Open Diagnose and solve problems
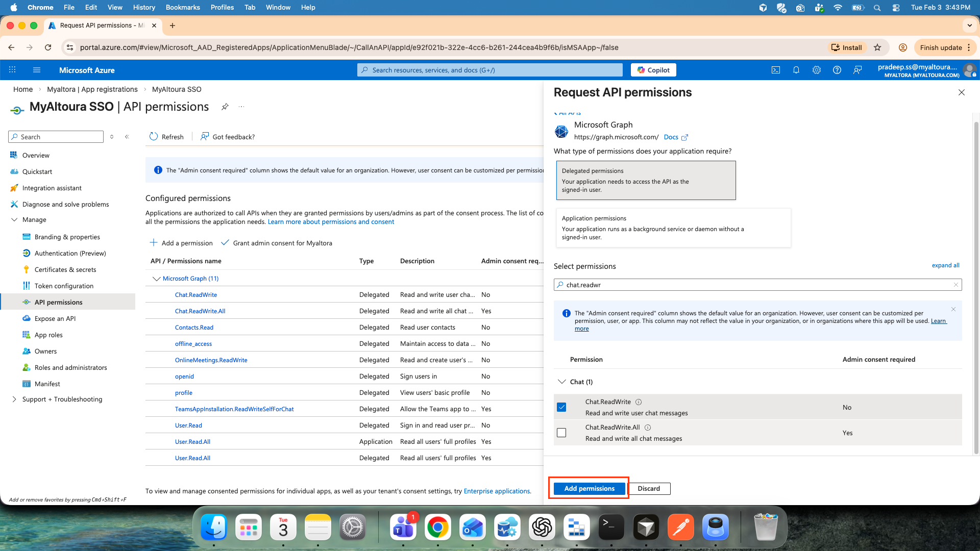 coord(66,204)
